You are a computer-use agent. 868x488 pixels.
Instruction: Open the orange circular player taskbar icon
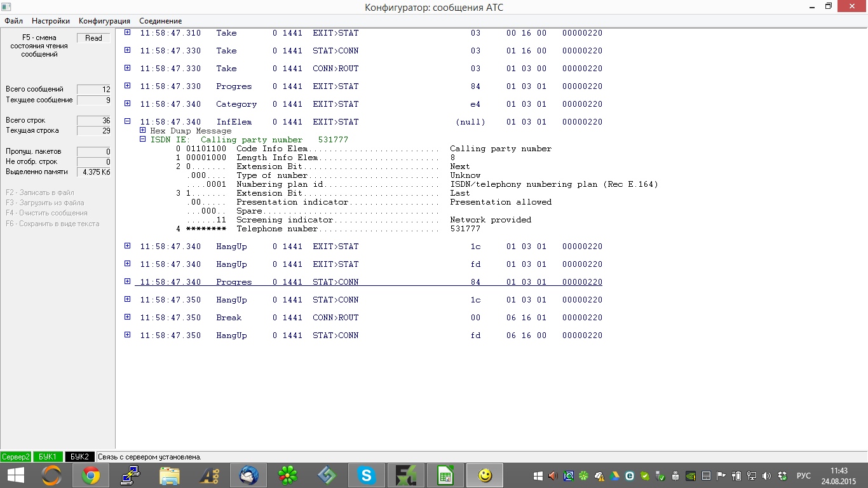click(x=51, y=475)
